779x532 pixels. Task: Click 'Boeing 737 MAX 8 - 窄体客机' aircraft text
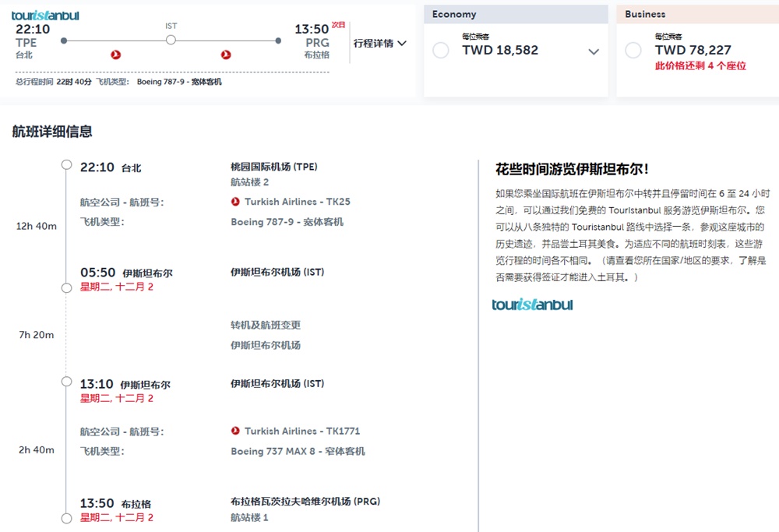[x=298, y=451]
